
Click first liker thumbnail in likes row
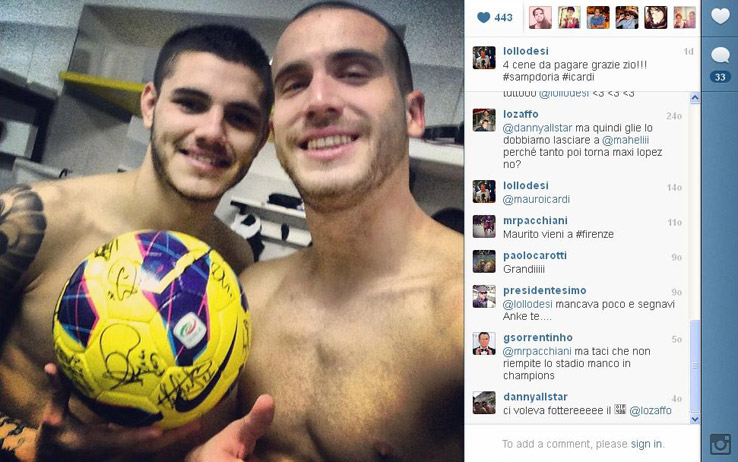tap(540, 17)
